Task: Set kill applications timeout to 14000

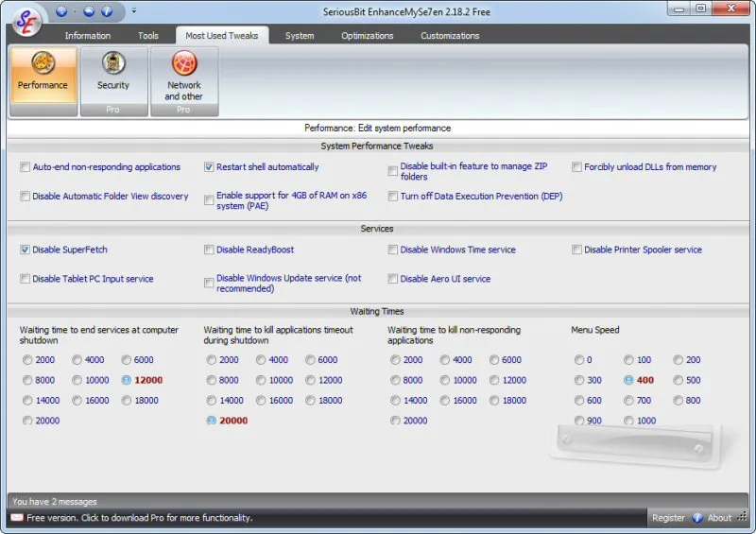Action: click(211, 401)
